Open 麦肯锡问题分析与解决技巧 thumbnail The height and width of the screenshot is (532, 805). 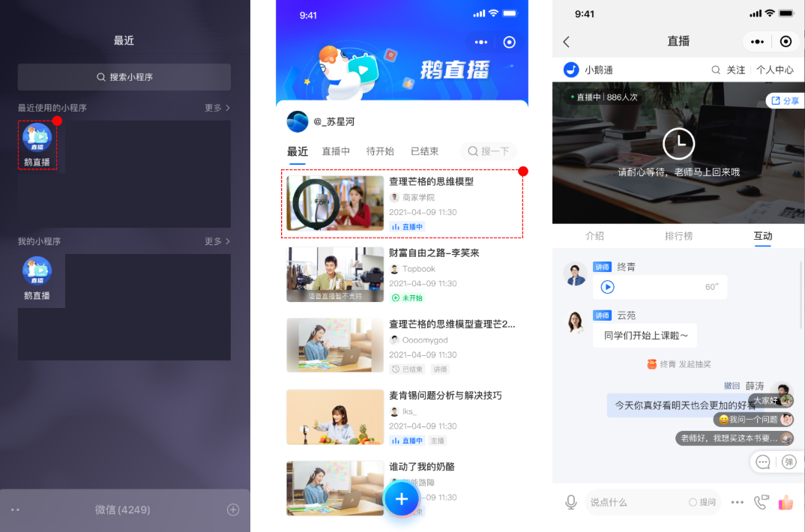(x=335, y=417)
